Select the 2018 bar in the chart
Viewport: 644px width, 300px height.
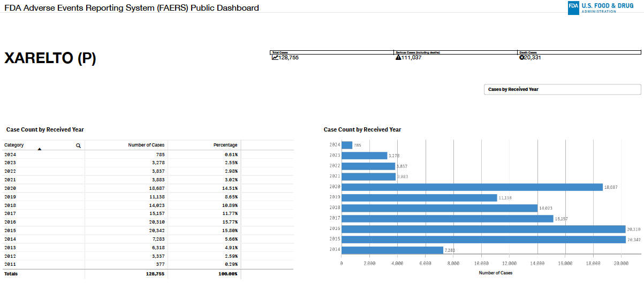(x=440, y=208)
